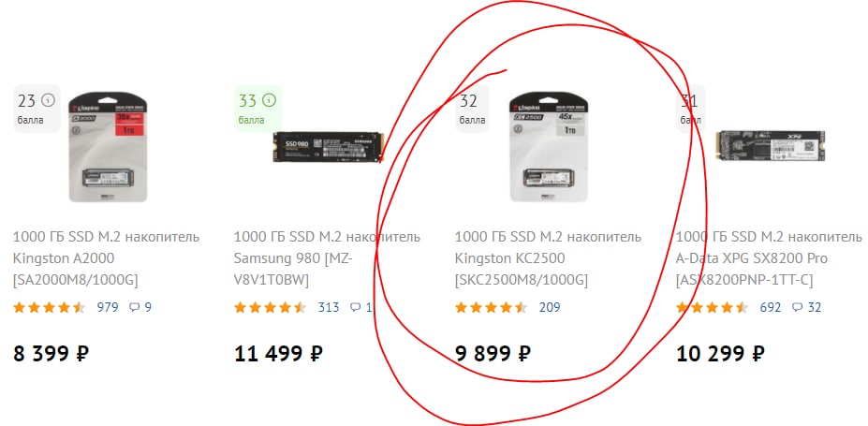Open Kingston A2000 [SA2000M8/1000G] title link
The image size is (868, 426).
[107, 258]
